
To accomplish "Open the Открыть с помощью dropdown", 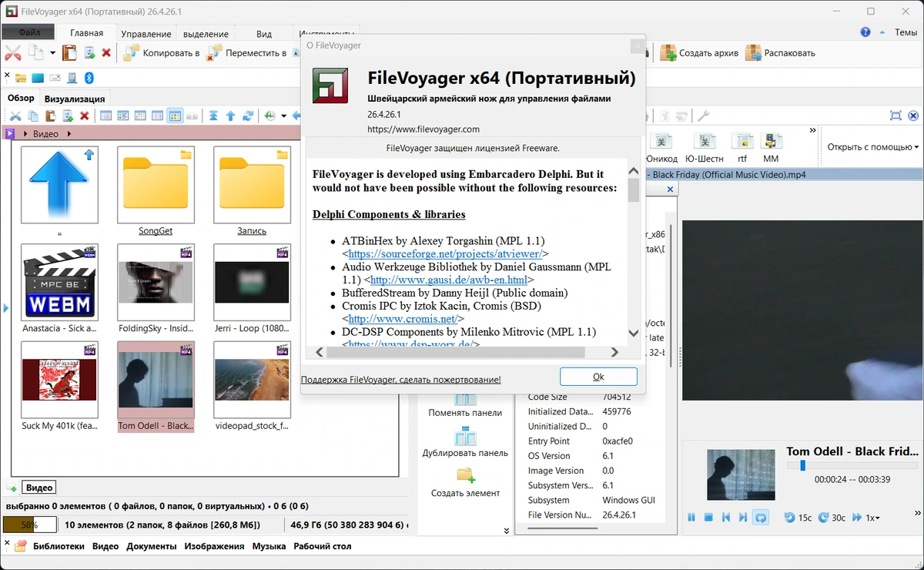I will [x=873, y=146].
